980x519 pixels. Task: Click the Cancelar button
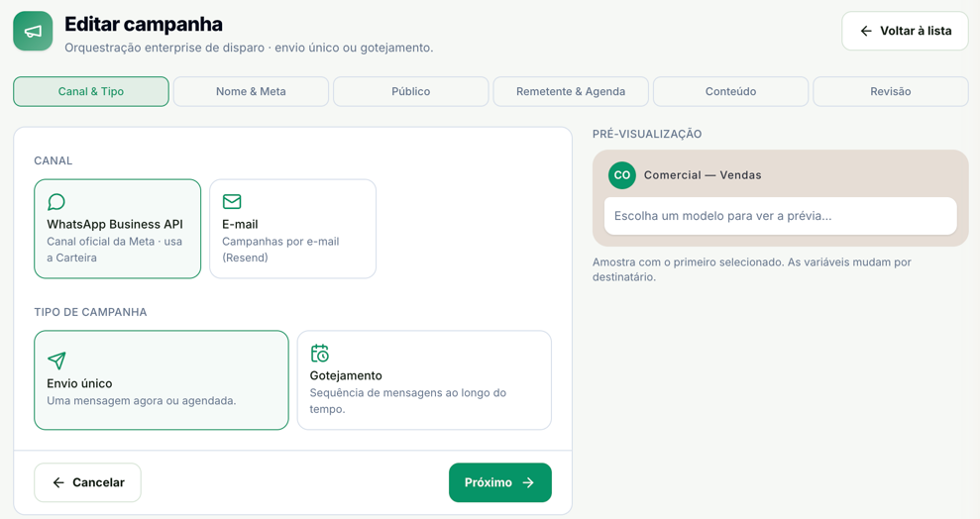click(x=87, y=482)
